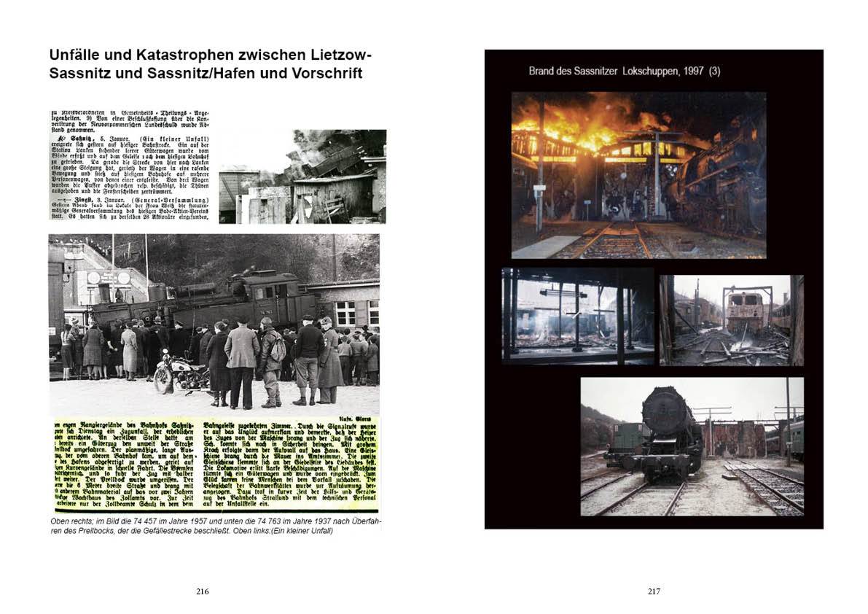Open the 1957 derailed wagon photo
The width and height of the screenshot is (868, 614).
(302, 176)
